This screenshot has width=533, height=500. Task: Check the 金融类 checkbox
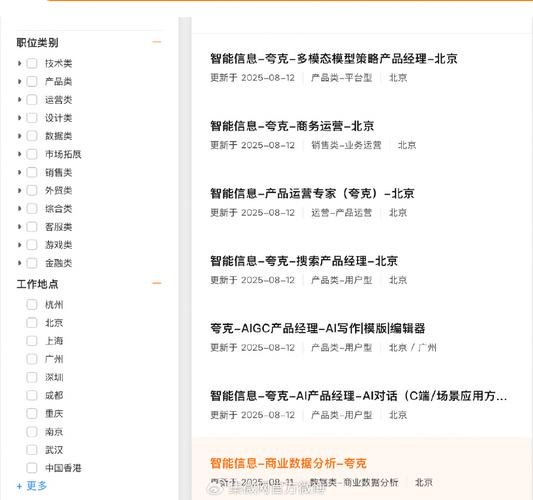pyautogui.click(x=32, y=263)
